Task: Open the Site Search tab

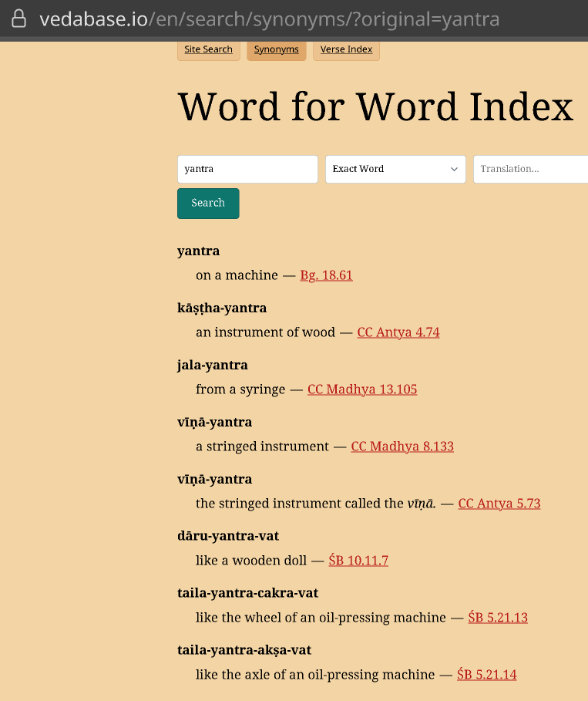Action: click(208, 49)
